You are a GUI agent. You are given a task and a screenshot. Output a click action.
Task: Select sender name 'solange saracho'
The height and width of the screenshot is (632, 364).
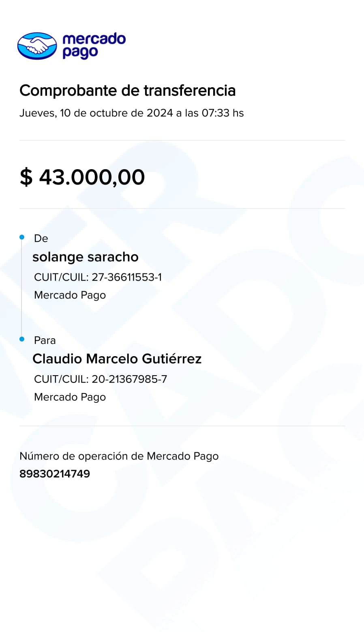coord(86,257)
